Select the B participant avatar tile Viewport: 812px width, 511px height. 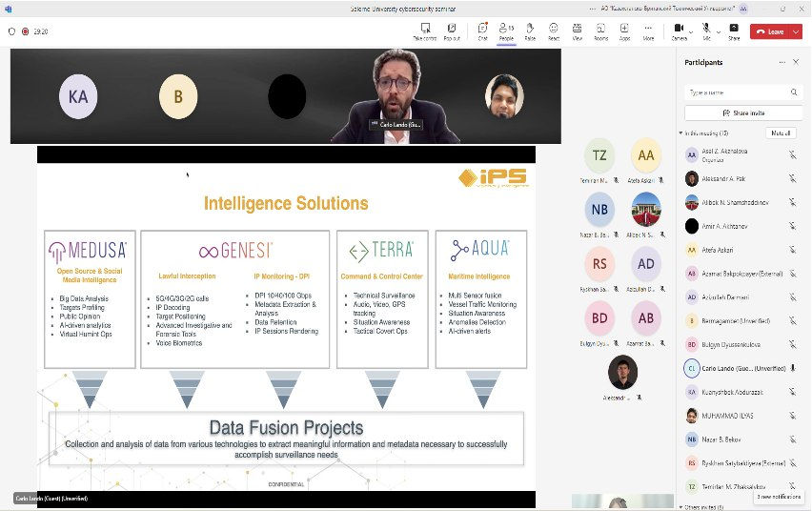[178, 96]
